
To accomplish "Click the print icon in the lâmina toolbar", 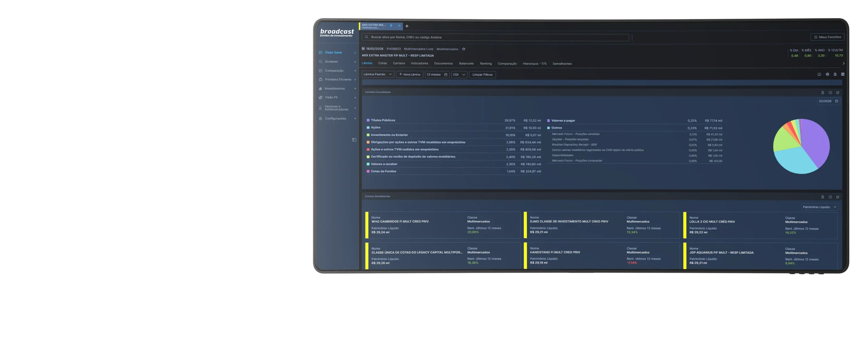I will point(827,74).
